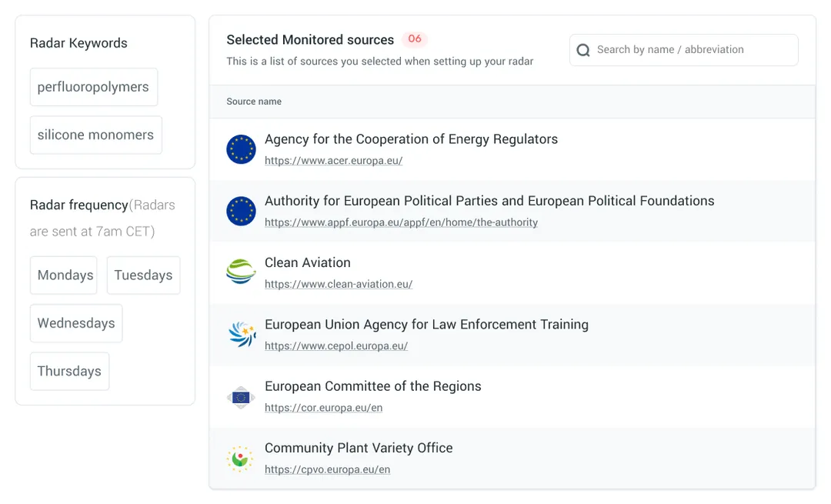The height and width of the screenshot is (504, 831).
Task: Click the Community Plant Variety Office logo
Action: point(240,459)
